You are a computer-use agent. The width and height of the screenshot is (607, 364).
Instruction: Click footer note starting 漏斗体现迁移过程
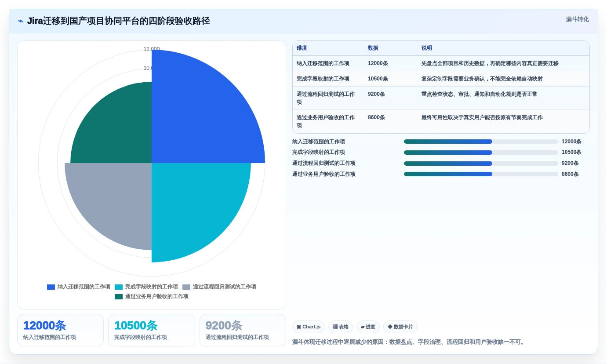(409, 342)
